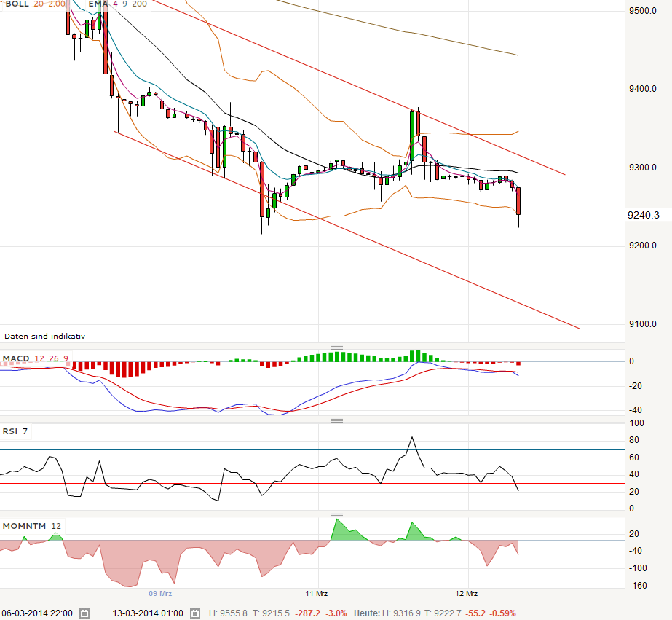
Task: Open the MOMNTM 12 indicator label
Action: pyautogui.click(x=32, y=526)
